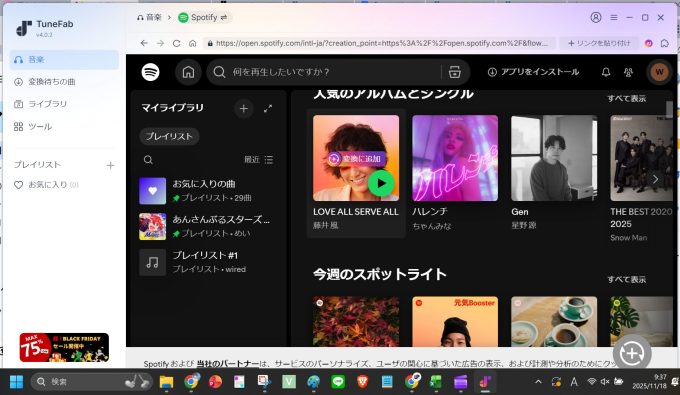Toggle the プレイリスト filter chip

point(169,136)
